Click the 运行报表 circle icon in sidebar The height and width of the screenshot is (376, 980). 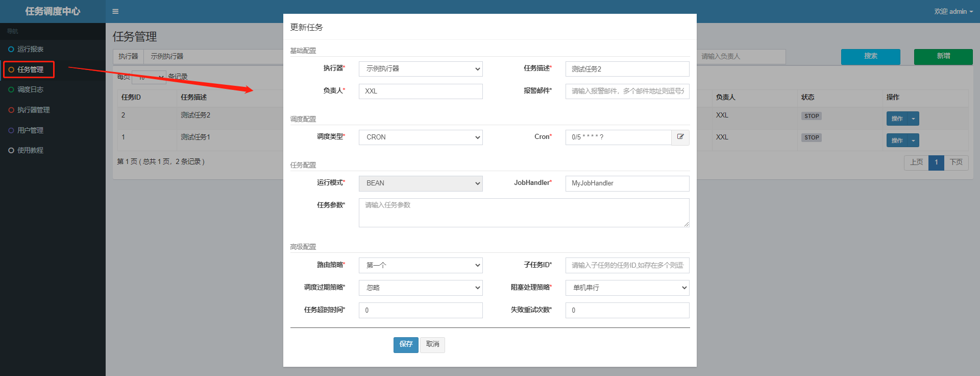pos(11,49)
